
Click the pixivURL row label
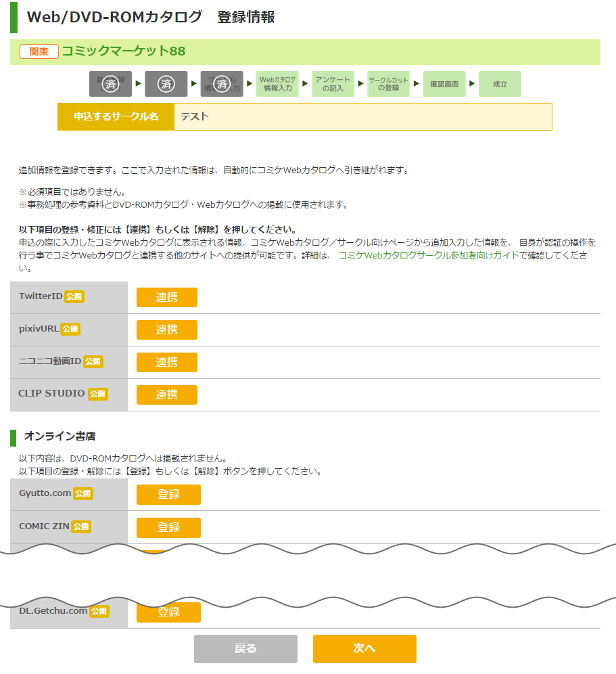[x=39, y=329]
